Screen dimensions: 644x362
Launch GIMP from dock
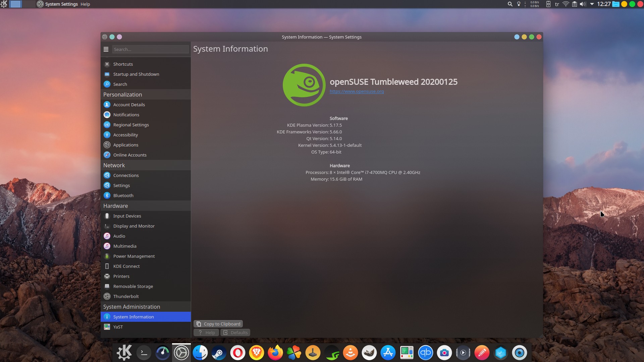(x=369, y=353)
